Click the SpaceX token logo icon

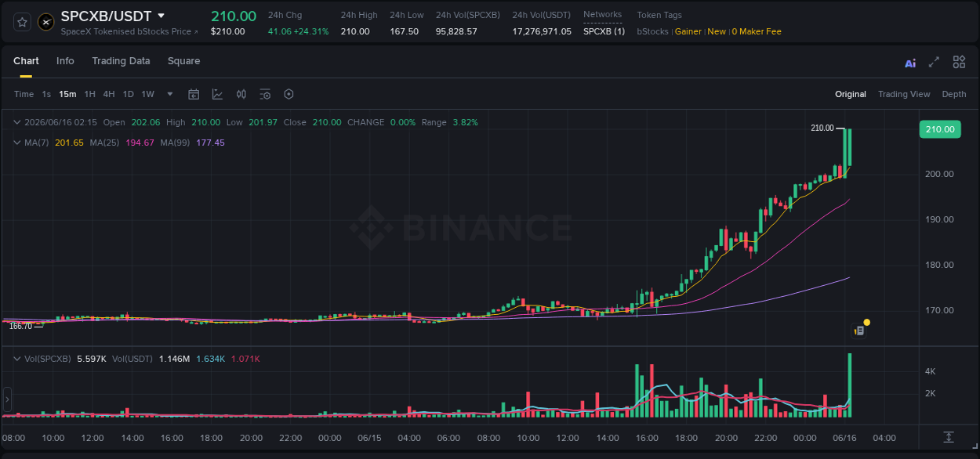click(x=46, y=23)
